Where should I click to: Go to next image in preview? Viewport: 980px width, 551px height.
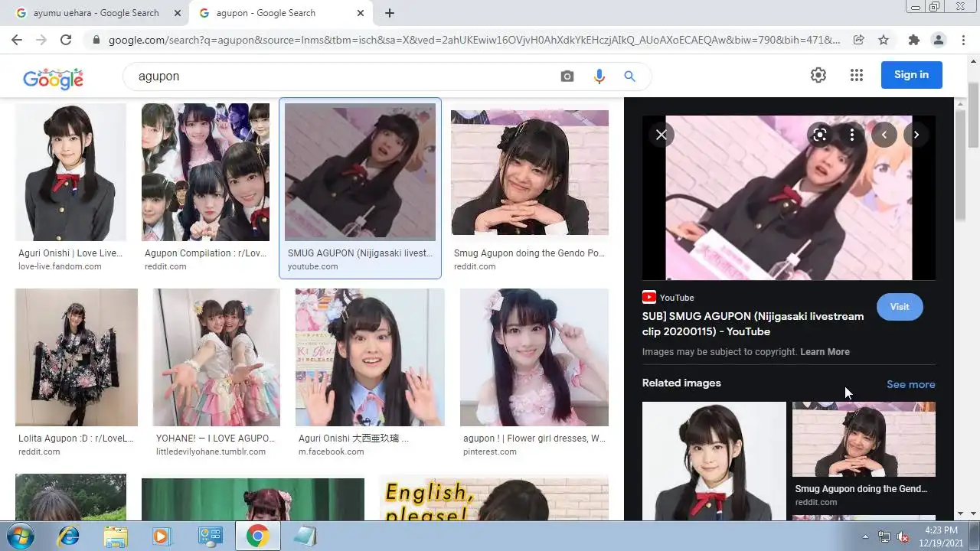(x=916, y=135)
